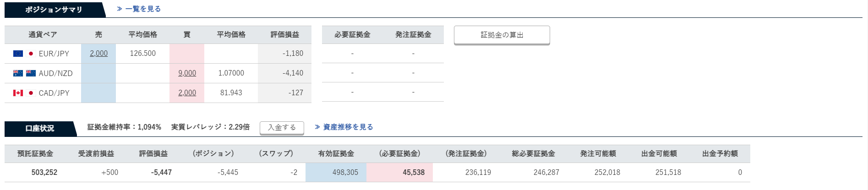Click the pink 必要証拠金 value cell 45,538

[399, 173]
